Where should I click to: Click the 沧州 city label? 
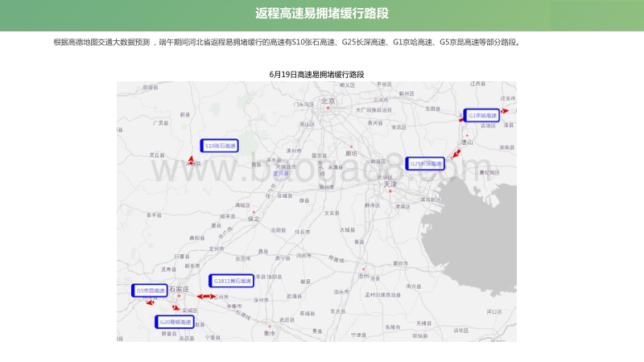(363, 276)
